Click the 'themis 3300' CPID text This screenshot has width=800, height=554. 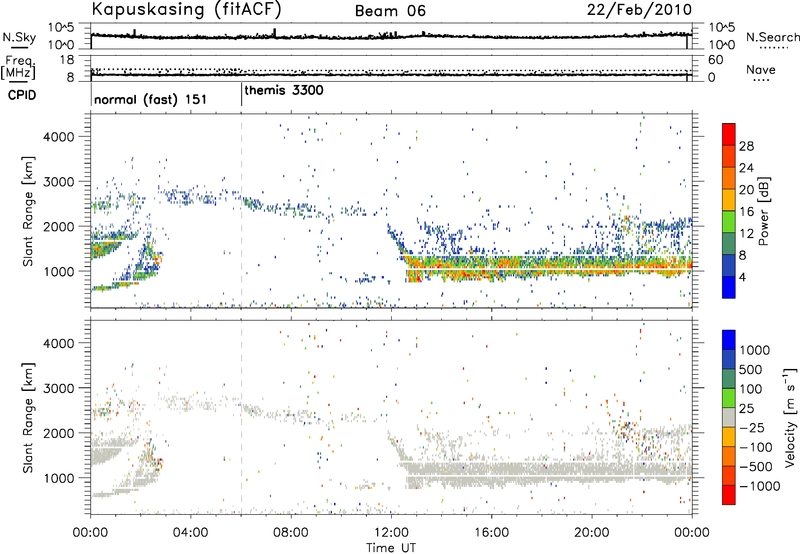tap(284, 91)
